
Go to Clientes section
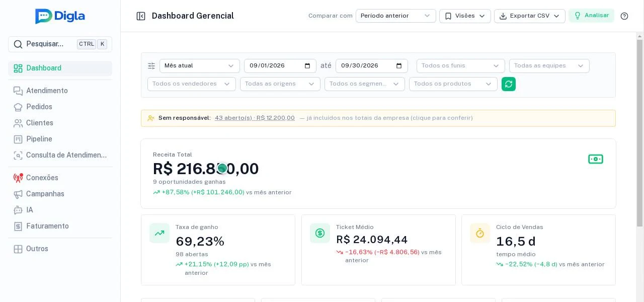tap(60, 123)
